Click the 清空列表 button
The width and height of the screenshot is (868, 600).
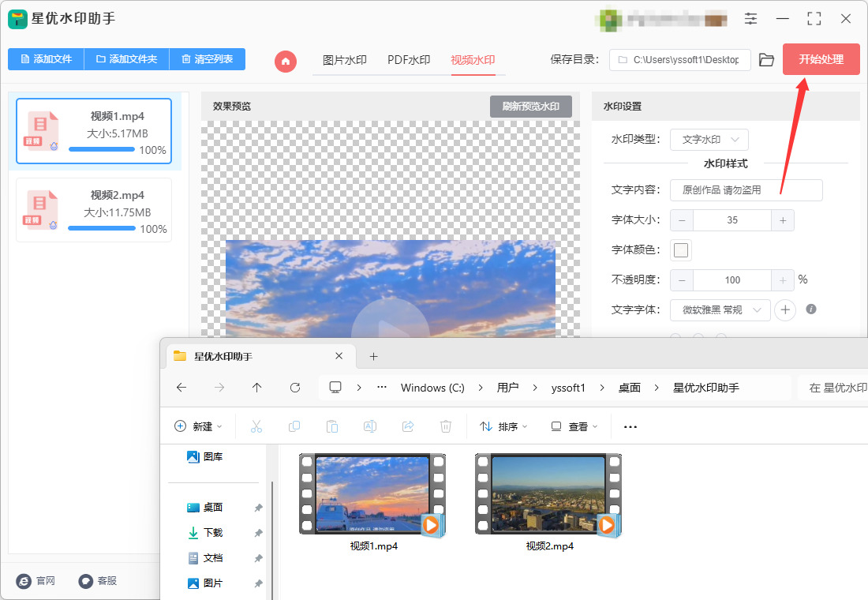[207, 59]
